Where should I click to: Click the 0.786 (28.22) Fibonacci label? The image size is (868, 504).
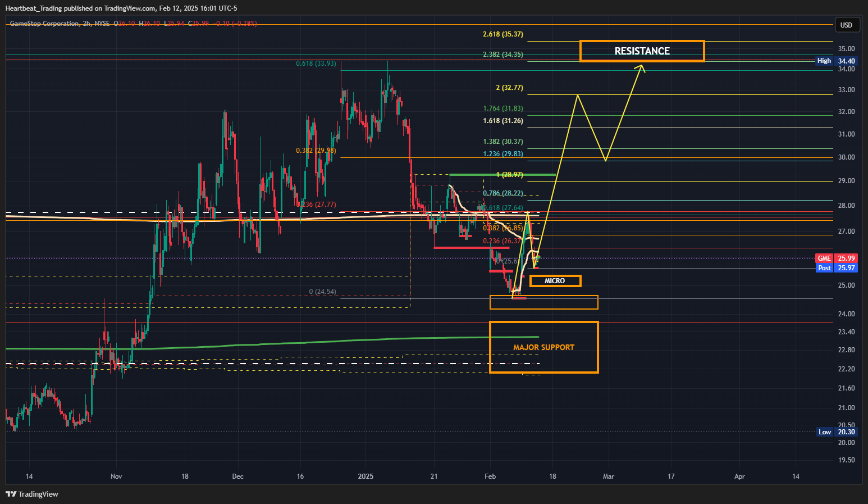click(x=503, y=193)
